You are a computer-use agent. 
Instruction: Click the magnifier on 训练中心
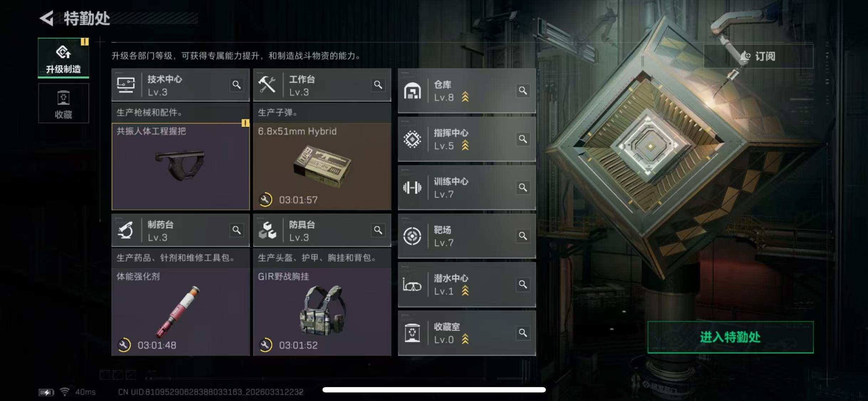tap(523, 187)
